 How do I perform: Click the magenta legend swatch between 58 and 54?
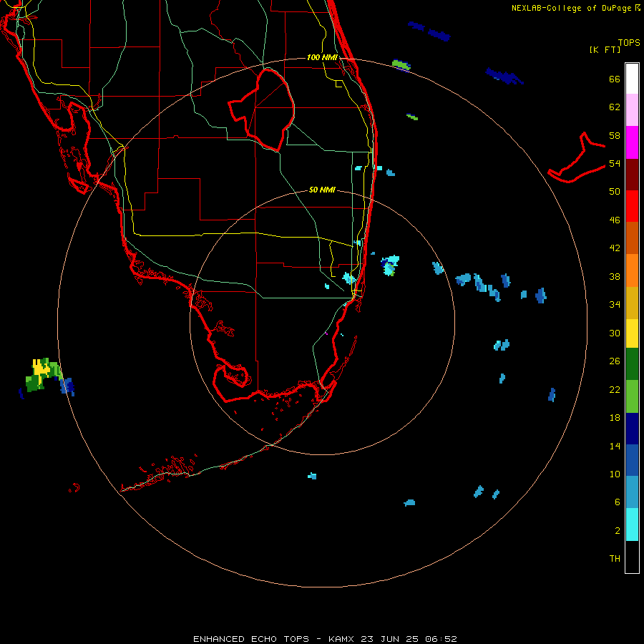(x=632, y=142)
